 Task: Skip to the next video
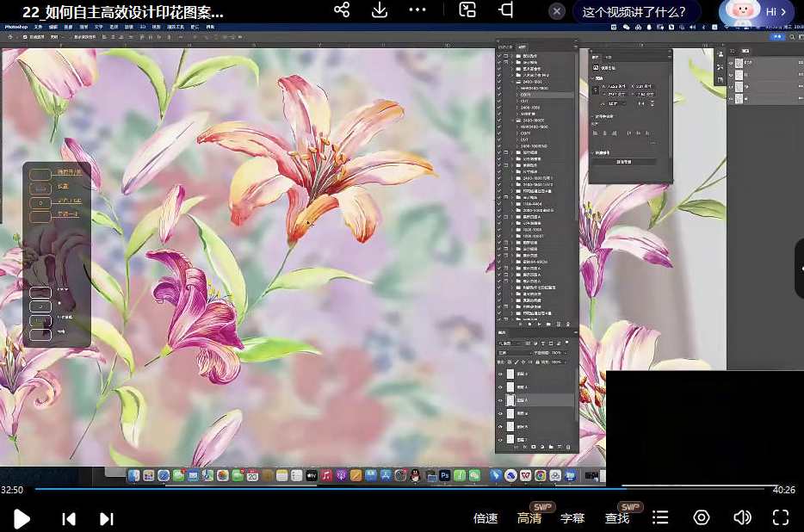click(x=107, y=518)
